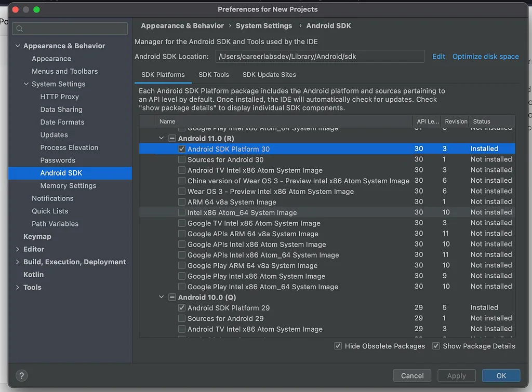This screenshot has height=392, width=532.
Task: Expand the Tools tree node
Action: [18, 287]
